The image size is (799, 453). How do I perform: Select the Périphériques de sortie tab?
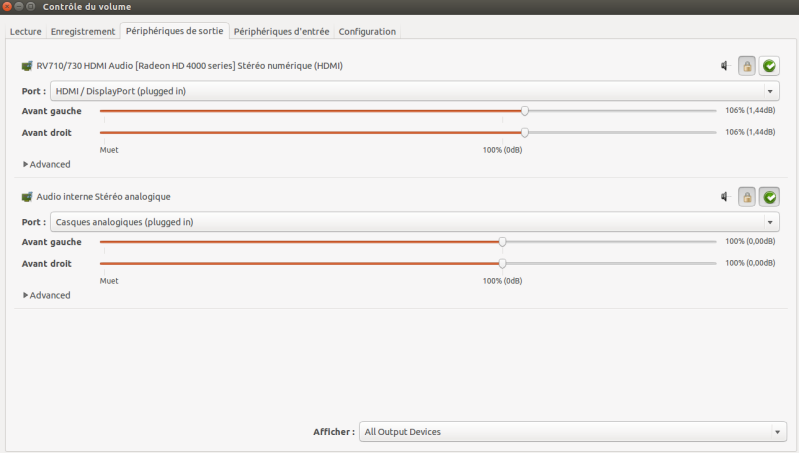[174, 31]
